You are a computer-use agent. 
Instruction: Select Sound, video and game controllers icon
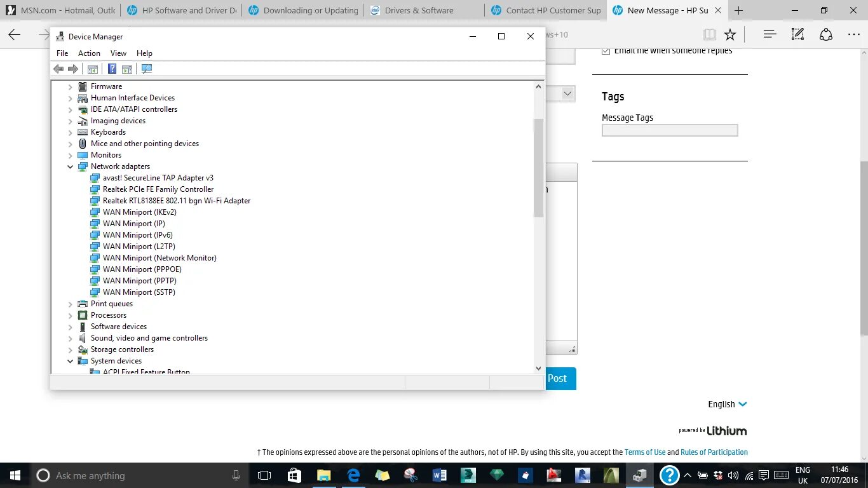point(83,338)
